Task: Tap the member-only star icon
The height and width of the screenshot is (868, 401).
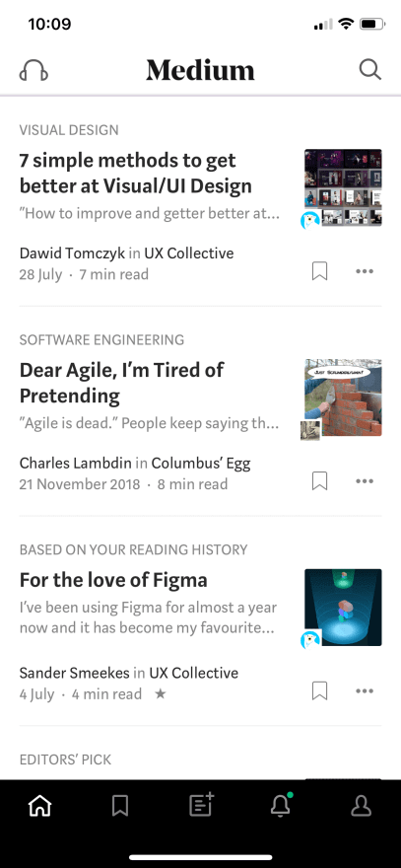Action: [x=160, y=693]
